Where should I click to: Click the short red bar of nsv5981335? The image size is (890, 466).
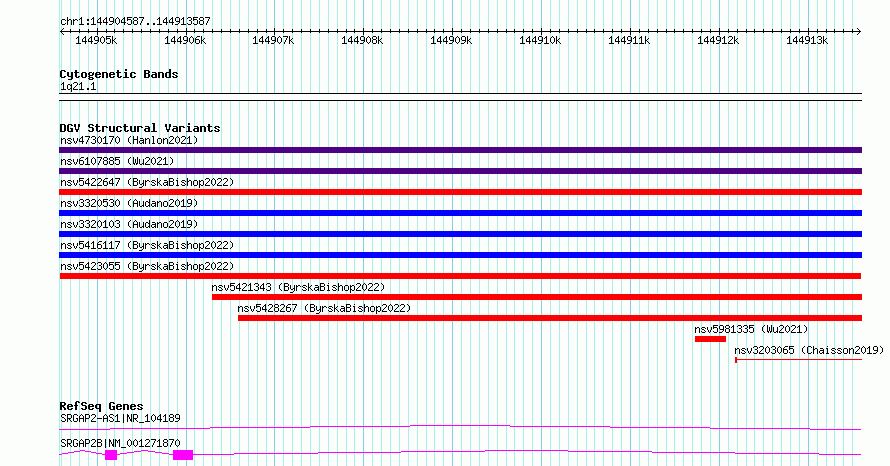click(710, 339)
